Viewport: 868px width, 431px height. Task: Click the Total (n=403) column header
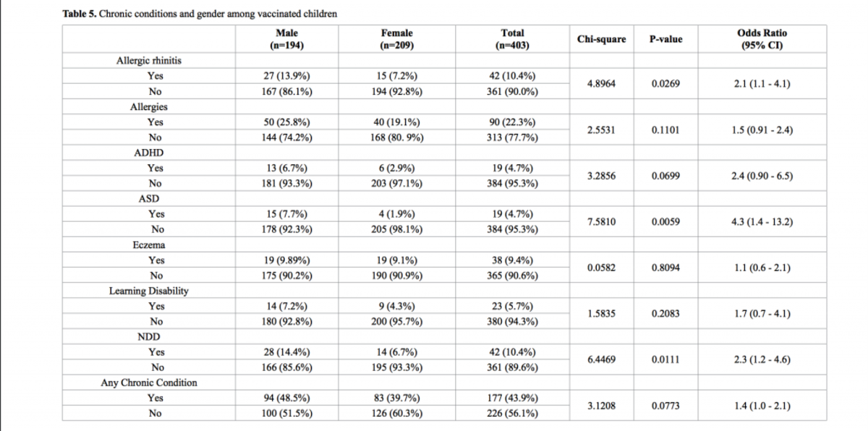(512, 39)
